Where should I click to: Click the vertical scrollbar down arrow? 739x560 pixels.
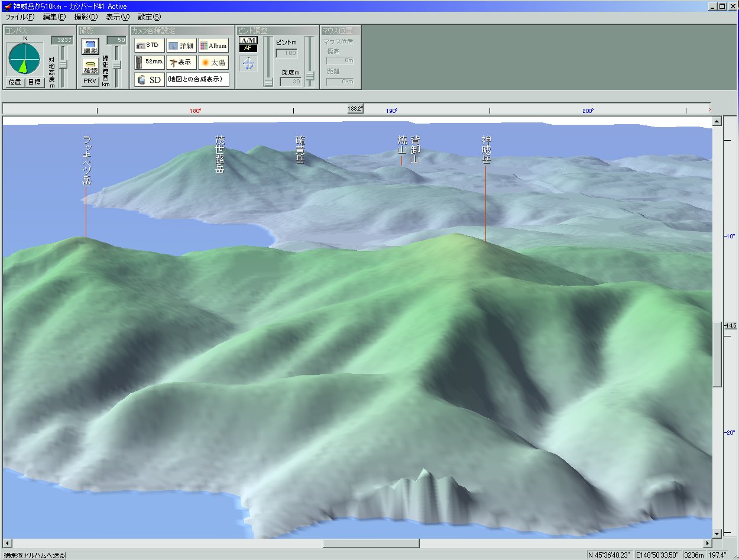[717, 533]
